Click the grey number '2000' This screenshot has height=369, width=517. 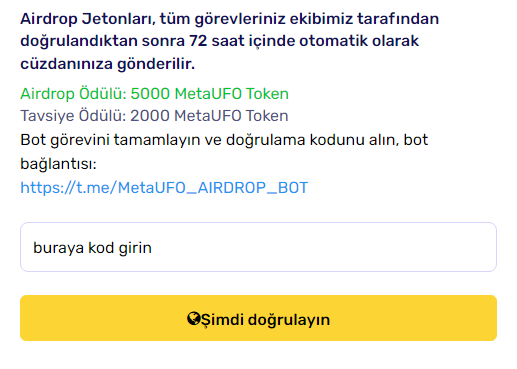coord(150,116)
